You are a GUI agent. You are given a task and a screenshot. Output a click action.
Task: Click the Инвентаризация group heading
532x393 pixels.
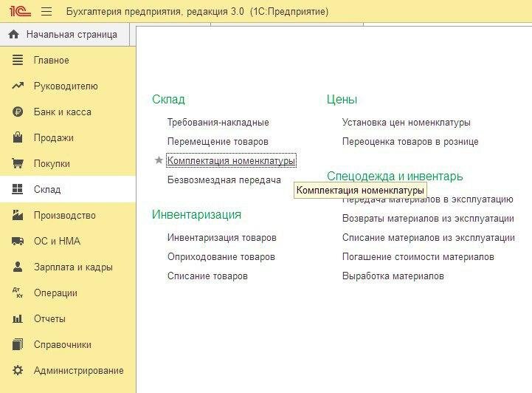point(196,214)
